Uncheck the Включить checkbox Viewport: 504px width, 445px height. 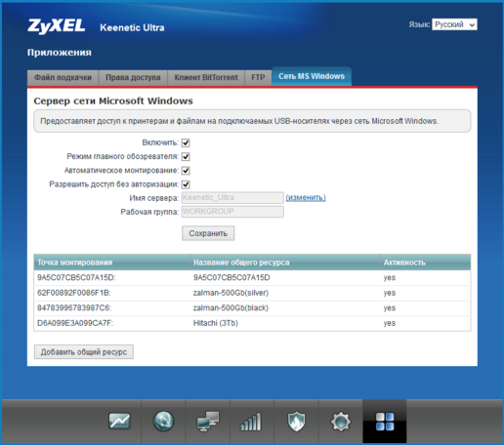pyautogui.click(x=186, y=142)
